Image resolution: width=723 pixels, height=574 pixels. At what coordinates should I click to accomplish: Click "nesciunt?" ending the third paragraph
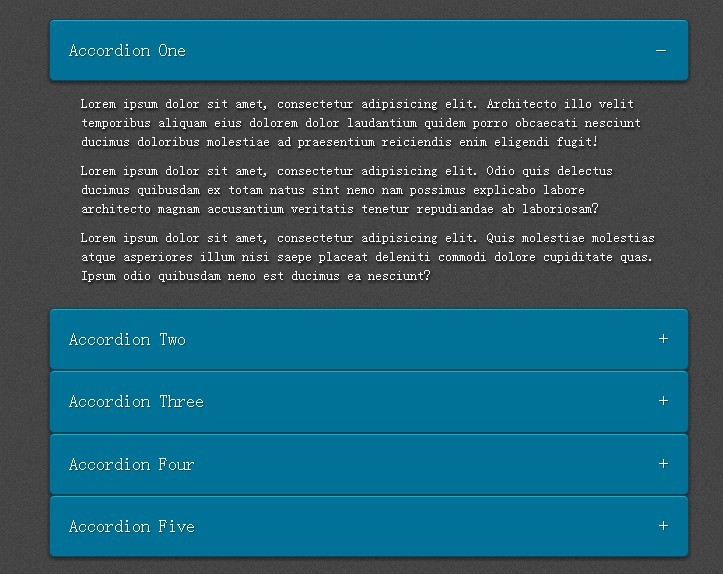tap(399, 276)
